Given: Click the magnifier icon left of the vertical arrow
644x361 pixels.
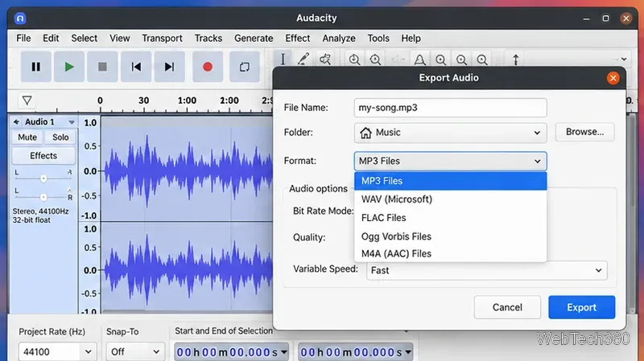Looking at the screenshot, I should [482, 59].
